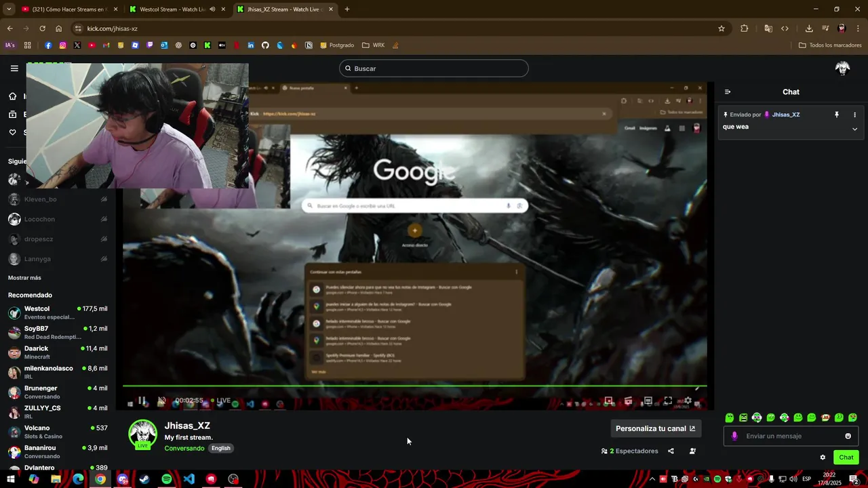Image resolution: width=868 pixels, height=488 pixels.
Task: Open Instagram bookmark in bookmarks bar
Action: point(62,45)
